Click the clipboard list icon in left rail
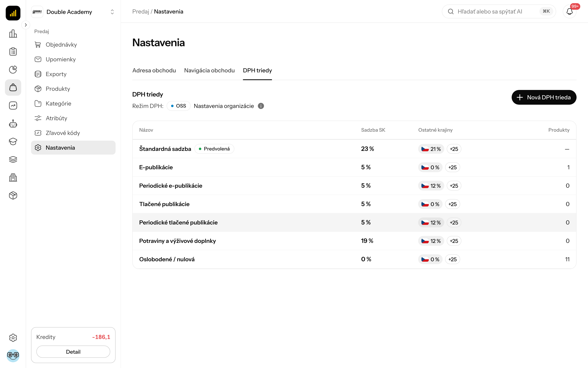Viewport: 588px width, 368px height. pos(13,52)
